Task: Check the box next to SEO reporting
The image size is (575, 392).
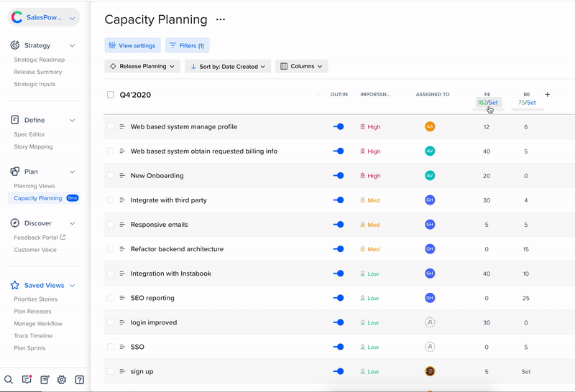Action: click(111, 298)
